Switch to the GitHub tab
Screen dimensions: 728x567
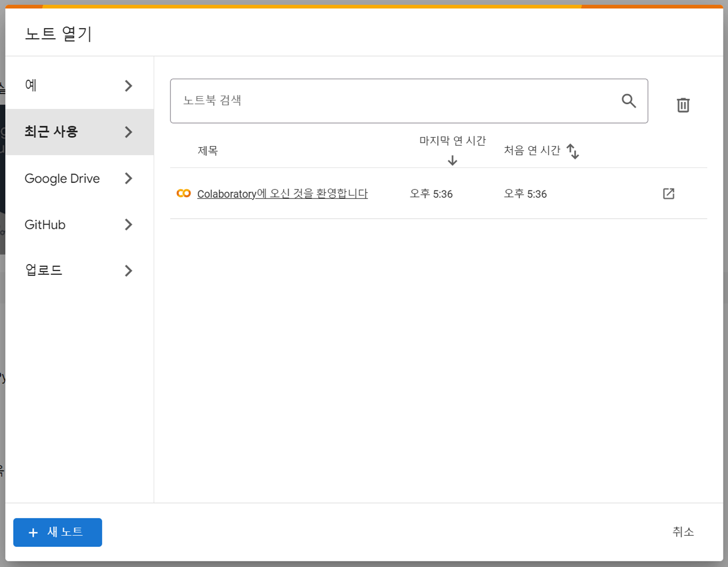pyautogui.click(x=79, y=224)
